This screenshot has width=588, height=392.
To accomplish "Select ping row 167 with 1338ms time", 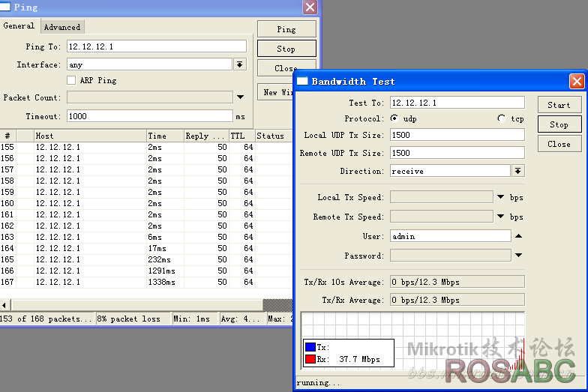I will (146, 282).
